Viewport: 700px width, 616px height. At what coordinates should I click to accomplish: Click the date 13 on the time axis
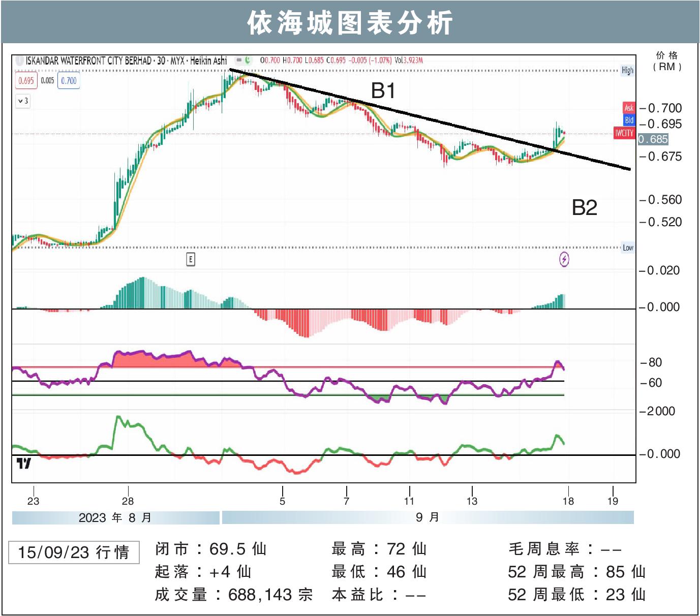(472, 501)
